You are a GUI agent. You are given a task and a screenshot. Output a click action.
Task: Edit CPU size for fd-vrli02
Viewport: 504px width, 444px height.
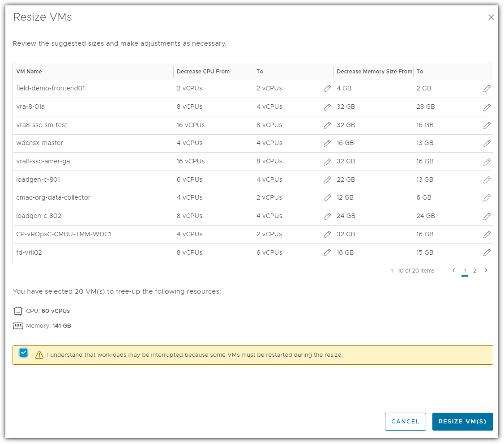pos(327,252)
